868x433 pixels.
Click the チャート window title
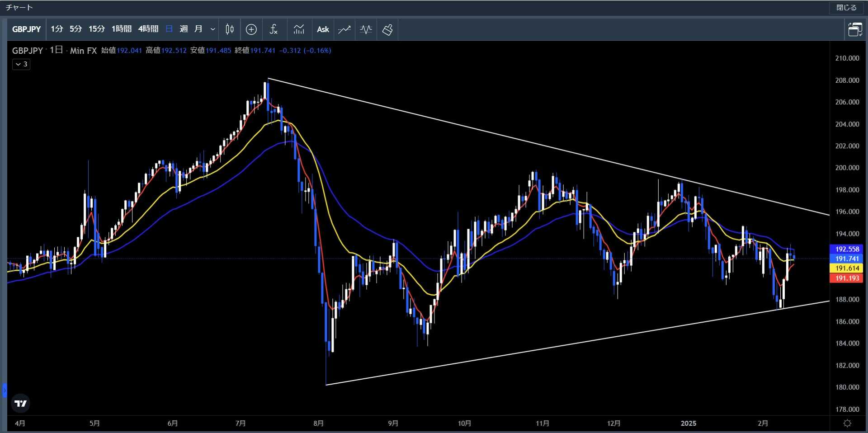coord(19,8)
